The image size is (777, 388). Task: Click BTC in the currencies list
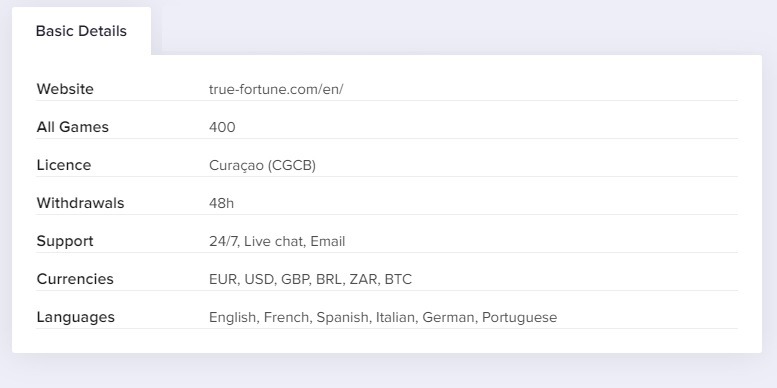click(398, 279)
